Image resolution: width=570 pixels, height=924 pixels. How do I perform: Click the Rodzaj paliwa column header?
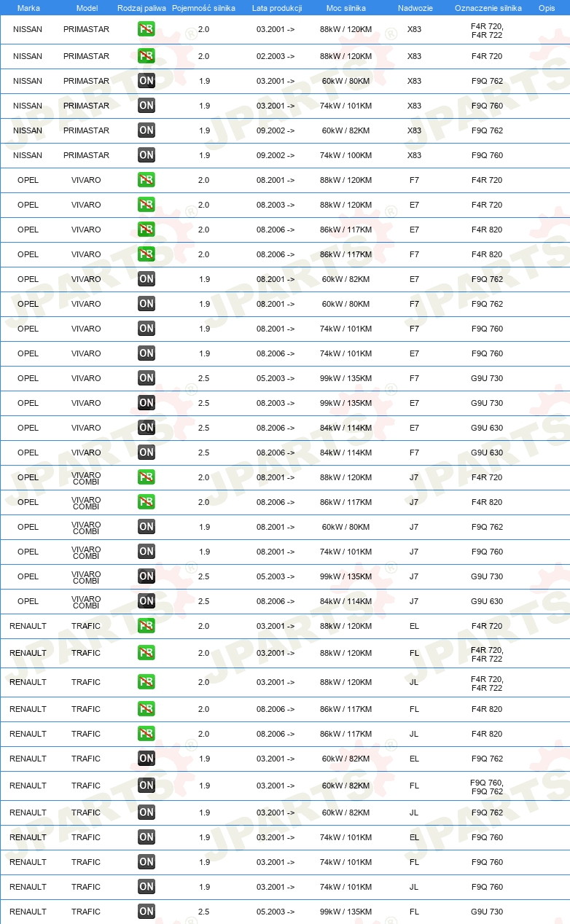(141, 7)
